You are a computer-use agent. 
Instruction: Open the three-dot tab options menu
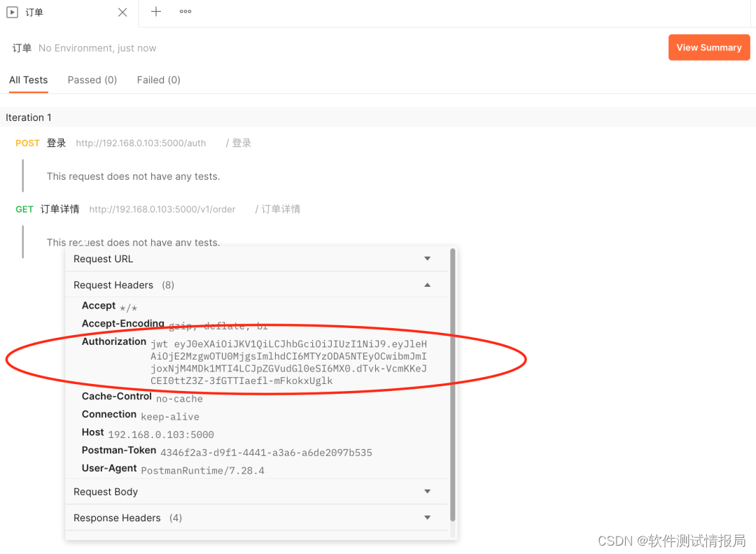coord(185,12)
